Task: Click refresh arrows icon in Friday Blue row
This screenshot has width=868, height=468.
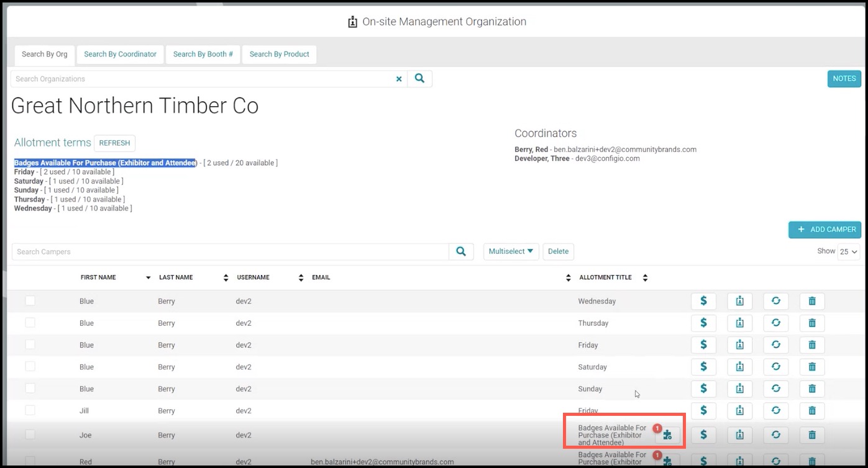Action: (x=775, y=344)
